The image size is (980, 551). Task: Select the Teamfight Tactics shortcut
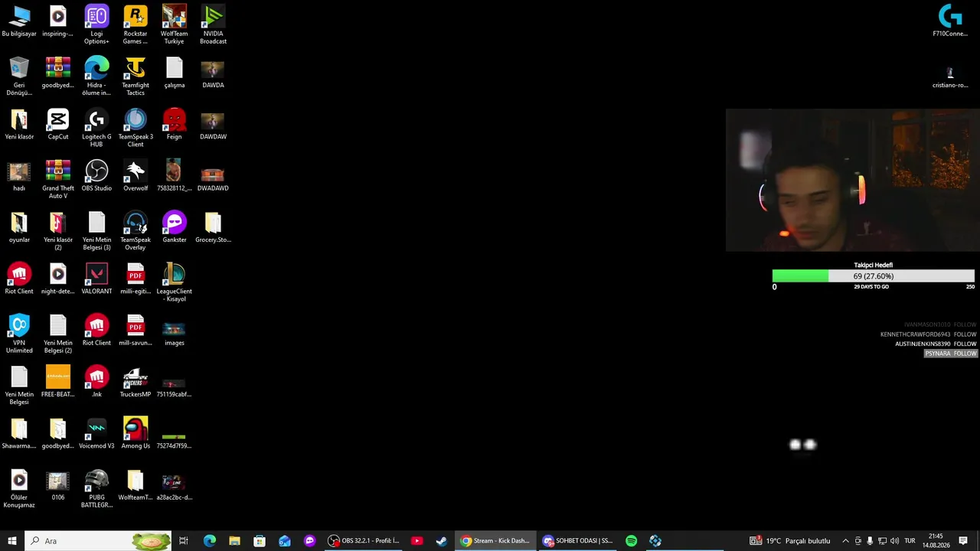click(x=136, y=77)
